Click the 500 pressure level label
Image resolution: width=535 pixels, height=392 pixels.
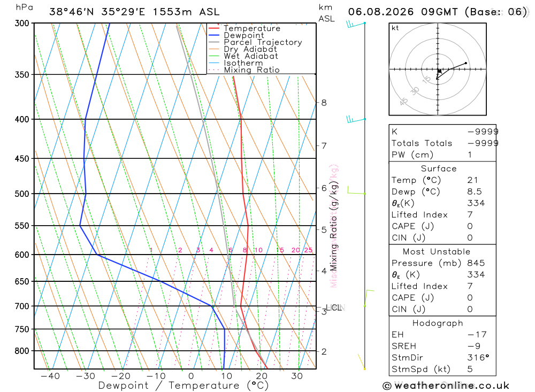click(x=22, y=194)
